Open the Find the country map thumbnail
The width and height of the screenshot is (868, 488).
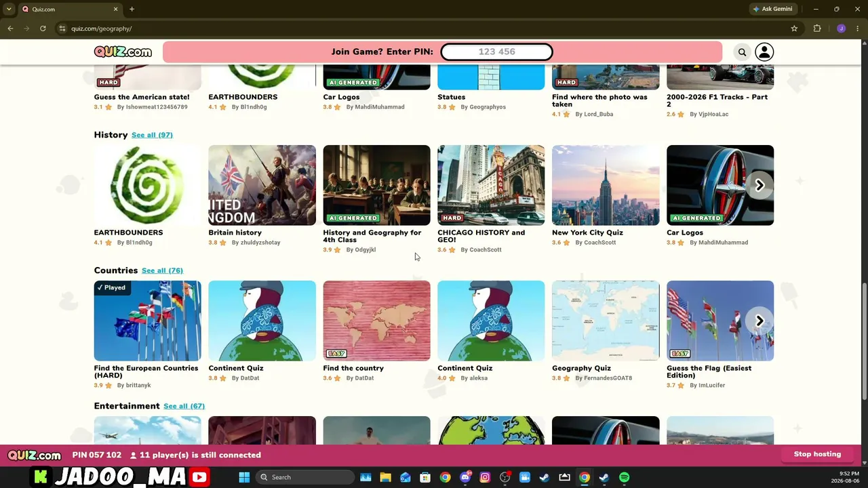coord(376,321)
